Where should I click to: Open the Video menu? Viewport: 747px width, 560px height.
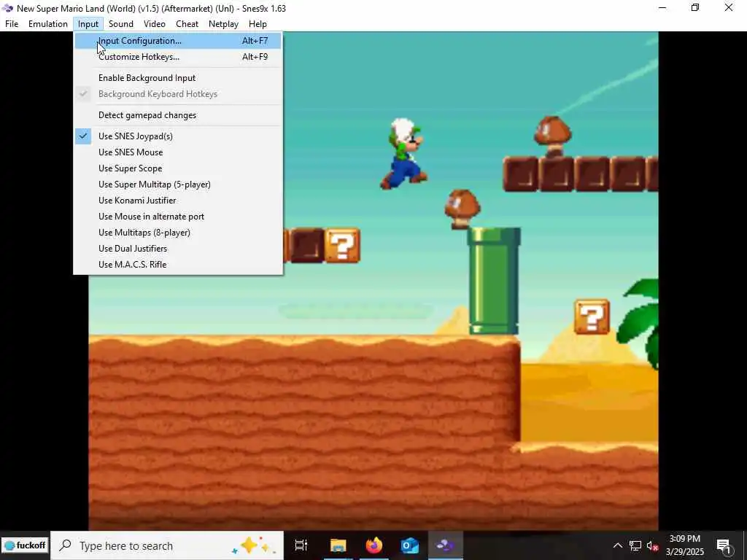click(155, 24)
